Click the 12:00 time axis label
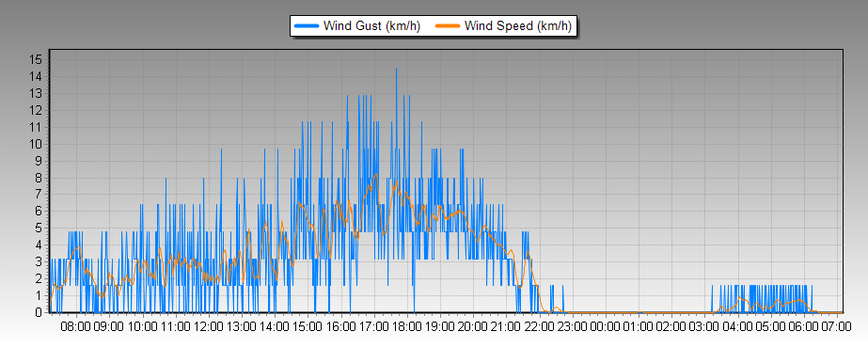 (208, 326)
